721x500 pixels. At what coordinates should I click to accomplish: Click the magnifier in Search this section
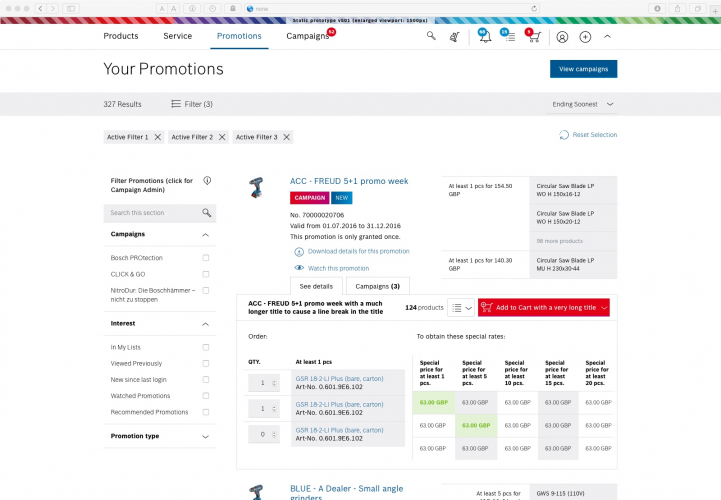coord(206,213)
